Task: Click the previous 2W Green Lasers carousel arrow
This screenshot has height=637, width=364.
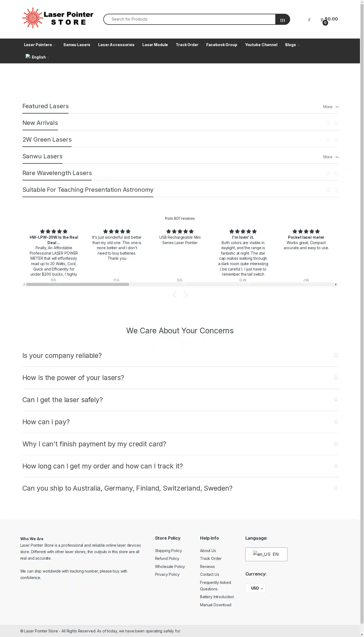Action: click(328, 140)
